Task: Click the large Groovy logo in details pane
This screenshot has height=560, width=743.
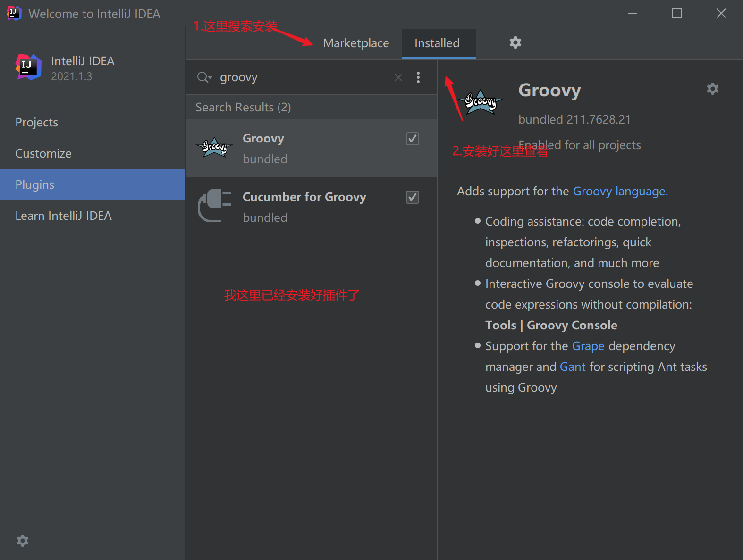Action: pyautogui.click(x=481, y=102)
